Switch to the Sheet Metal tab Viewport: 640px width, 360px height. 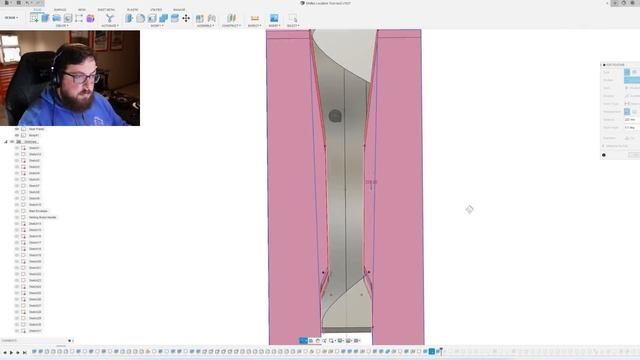click(x=106, y=10)
